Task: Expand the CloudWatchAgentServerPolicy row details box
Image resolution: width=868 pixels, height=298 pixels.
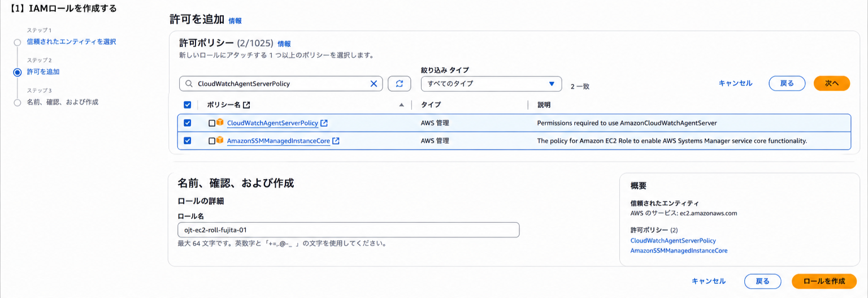Action: click(212, 123)
